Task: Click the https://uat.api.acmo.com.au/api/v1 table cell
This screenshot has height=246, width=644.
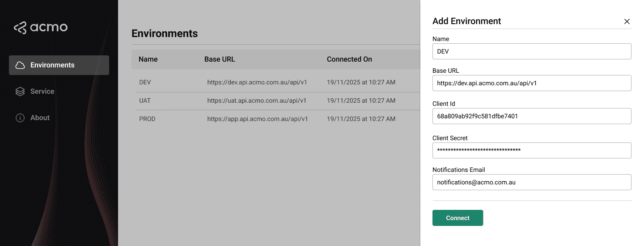Action: [x=257, y=101]
